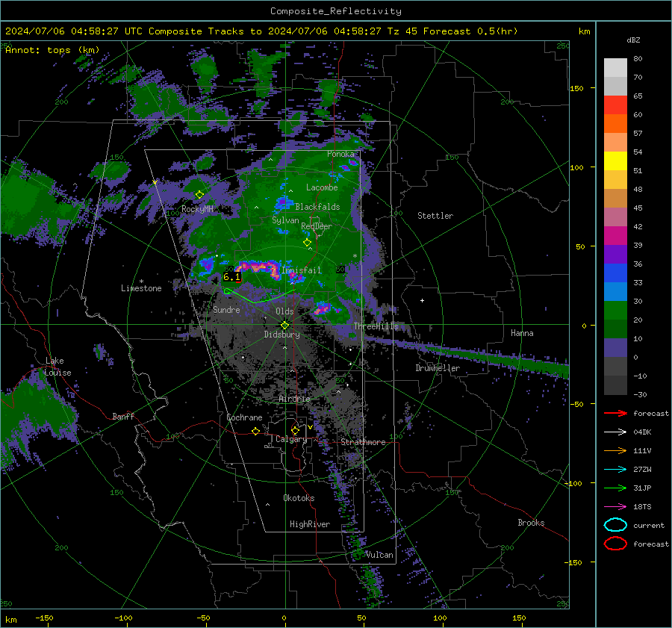Click the red forecast arrow legend icon
This screenshot has width=672, height=628.
(615, 413)
